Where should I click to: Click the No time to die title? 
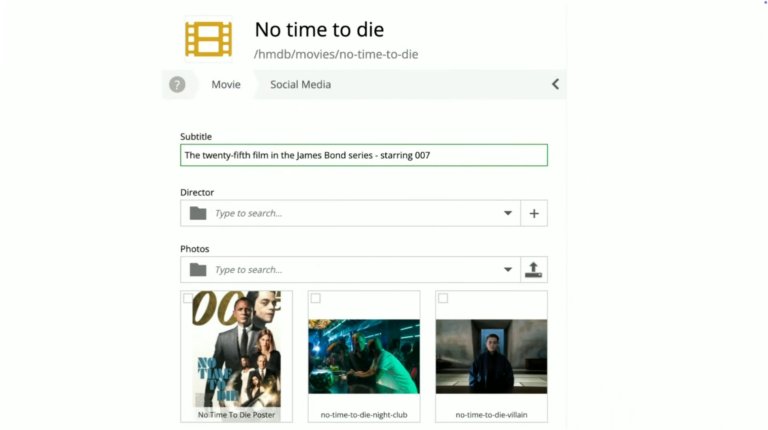point(319,30)
